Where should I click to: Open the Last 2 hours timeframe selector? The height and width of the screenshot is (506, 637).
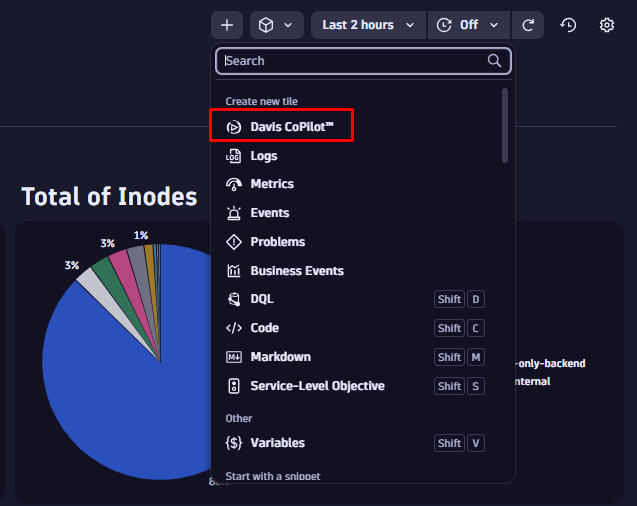(368, 25)
